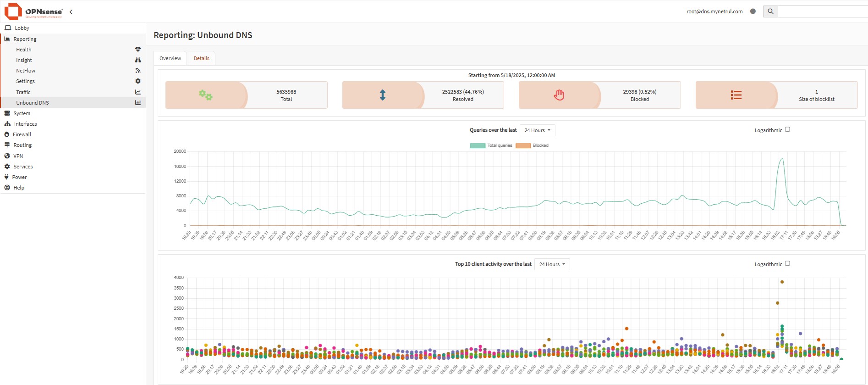The width and height of the screenshot is (868, 385).
Task: Switch to the Details tab
Action: (x=201, y=58)
